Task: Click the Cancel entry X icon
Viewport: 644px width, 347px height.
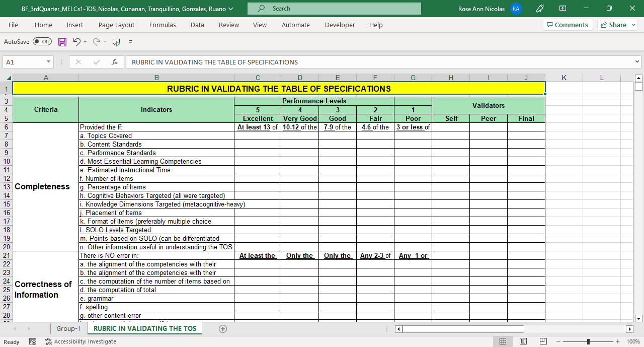Action: pyautogui.click(x=78, y=62)
